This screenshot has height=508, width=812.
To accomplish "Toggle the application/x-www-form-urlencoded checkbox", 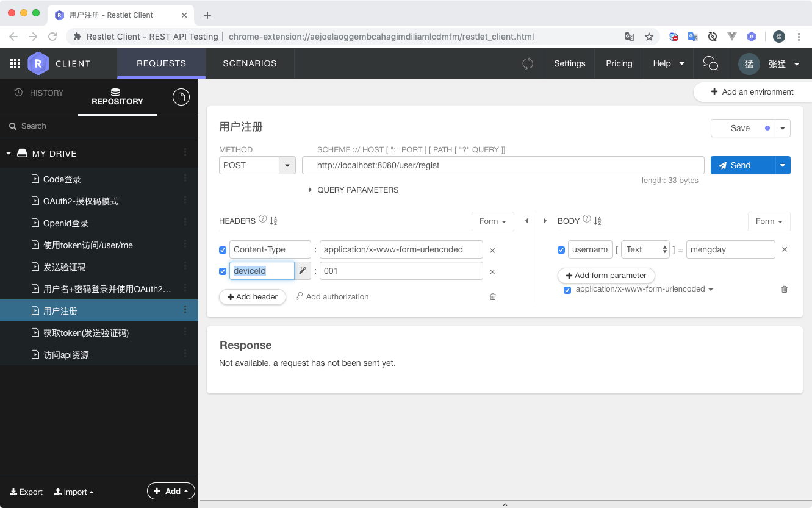I will (x=567, y=290).
